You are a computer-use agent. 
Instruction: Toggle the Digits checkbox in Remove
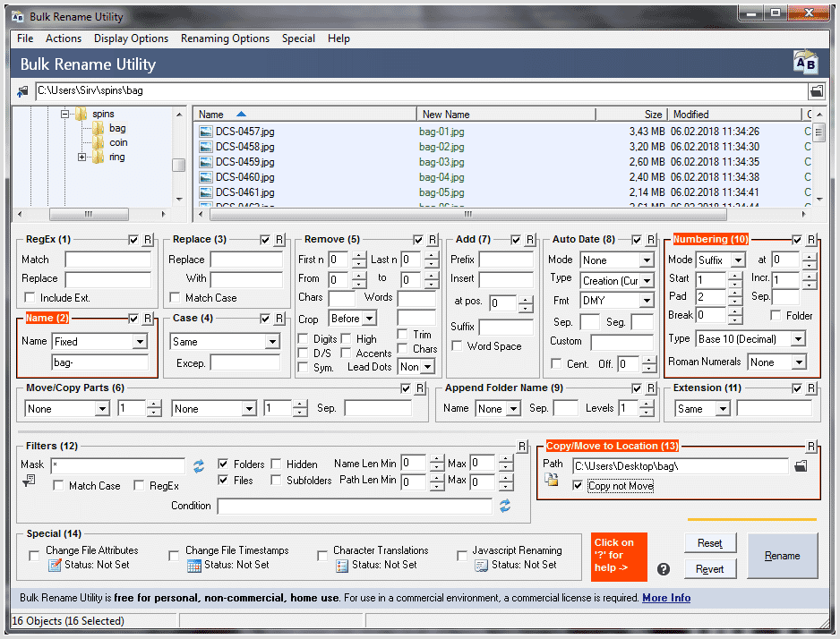click(304, 339)
